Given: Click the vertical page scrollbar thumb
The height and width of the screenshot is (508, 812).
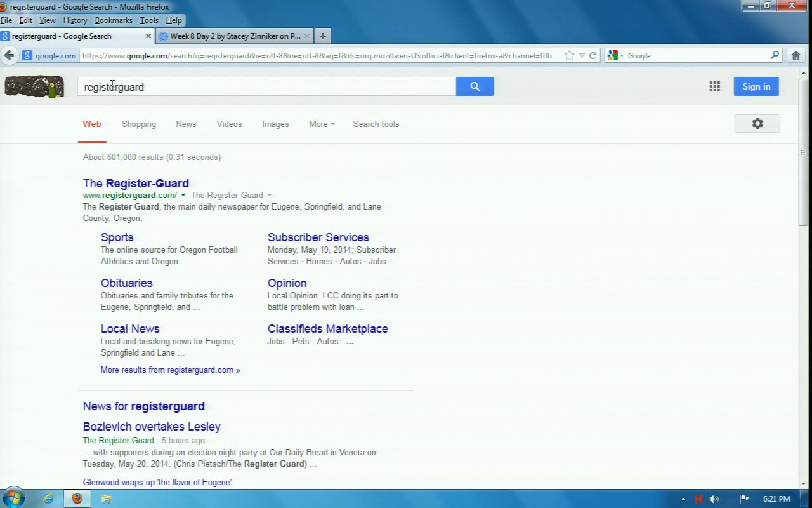Looking at the screenshot, I should click(803, 152).
